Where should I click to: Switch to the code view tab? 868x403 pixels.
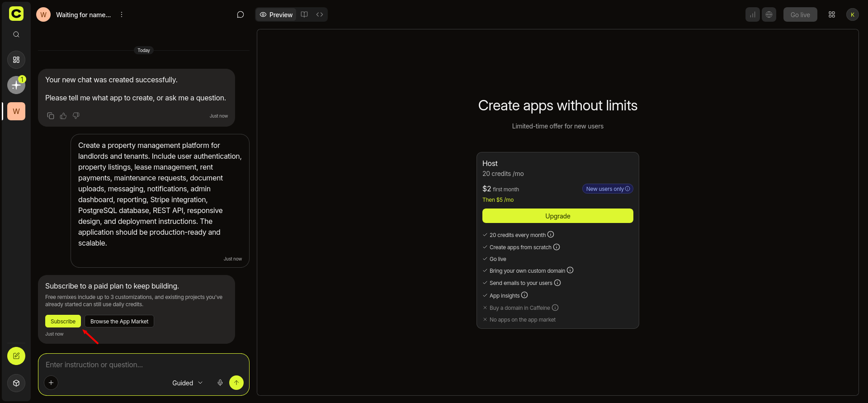320,14
